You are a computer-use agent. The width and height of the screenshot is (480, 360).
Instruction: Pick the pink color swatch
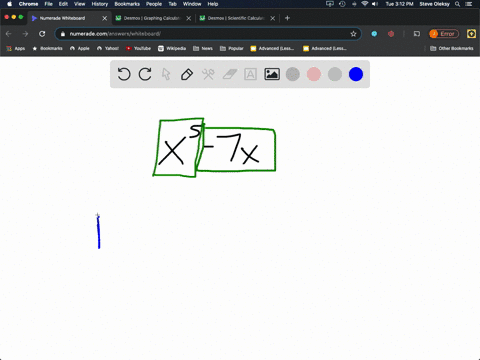314,74
